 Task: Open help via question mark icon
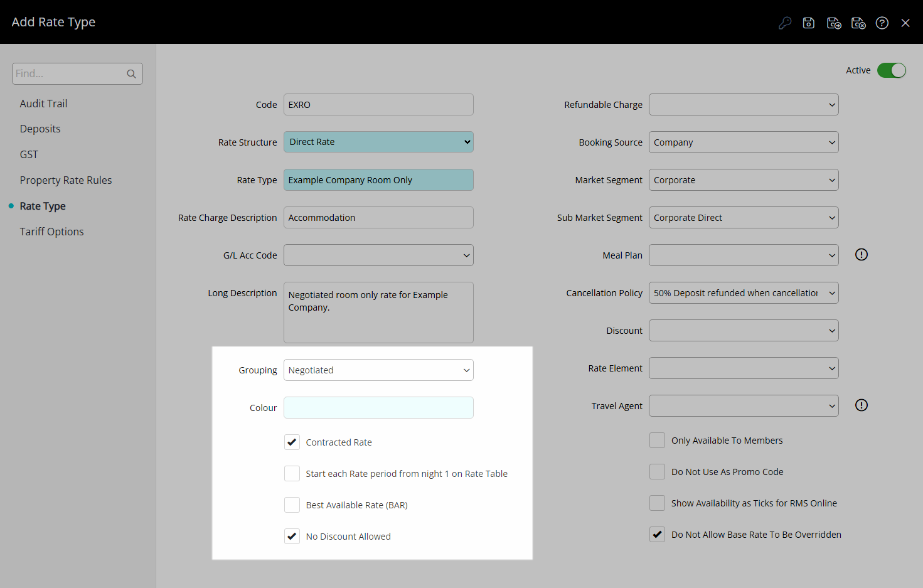click(x=882, y=23)
